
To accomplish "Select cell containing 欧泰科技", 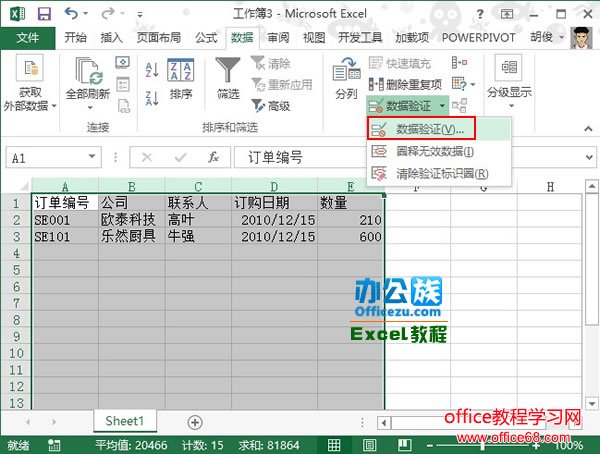I will 132,220.
